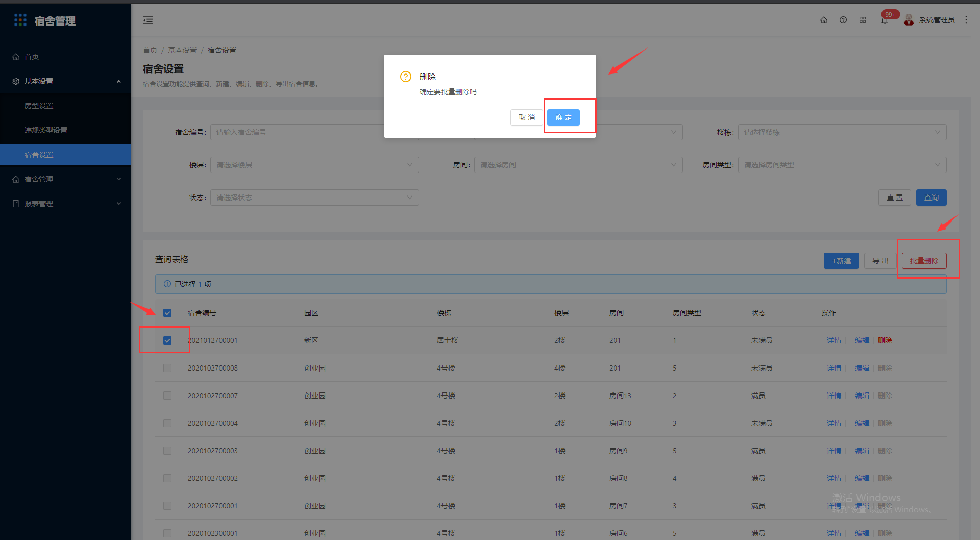The image size is (980, 540).
Task: Check the row 2020102700008 checkbox
Action: (167, 368)
